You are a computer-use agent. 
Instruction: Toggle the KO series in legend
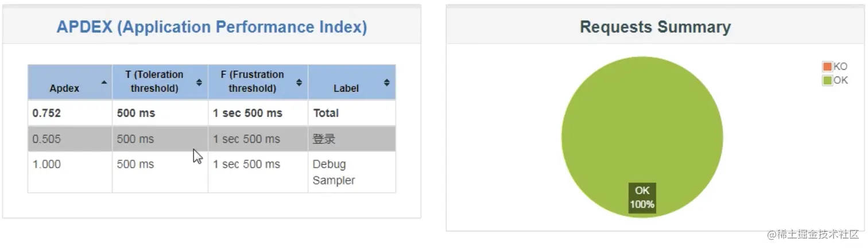coord(827,67)
